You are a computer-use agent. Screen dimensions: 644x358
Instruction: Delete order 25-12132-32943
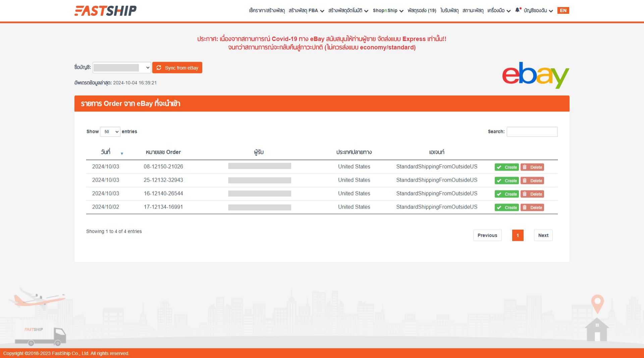[532, 181]
